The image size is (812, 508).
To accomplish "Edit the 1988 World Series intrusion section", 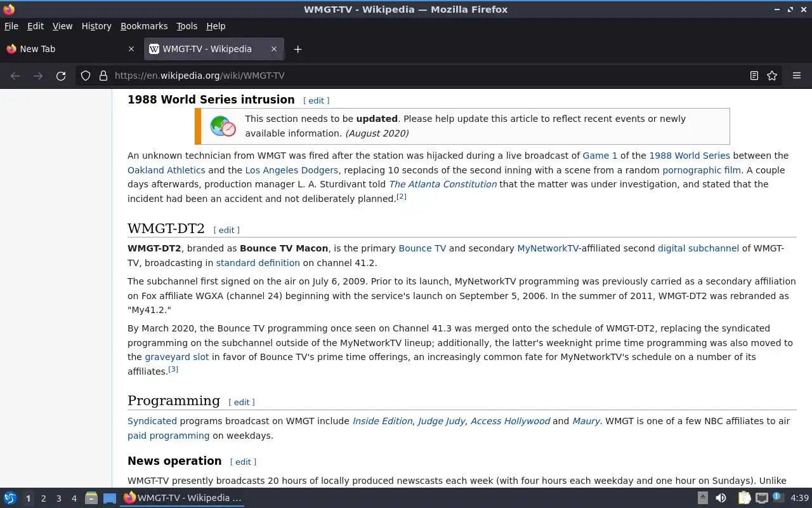I will (317, 100).
